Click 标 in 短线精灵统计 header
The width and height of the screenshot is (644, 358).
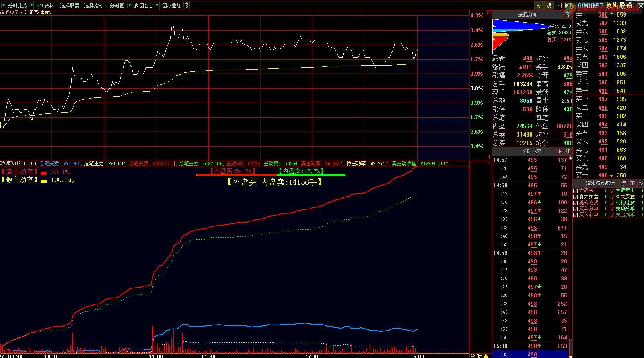pyautogui.click(x=624, y=183)
